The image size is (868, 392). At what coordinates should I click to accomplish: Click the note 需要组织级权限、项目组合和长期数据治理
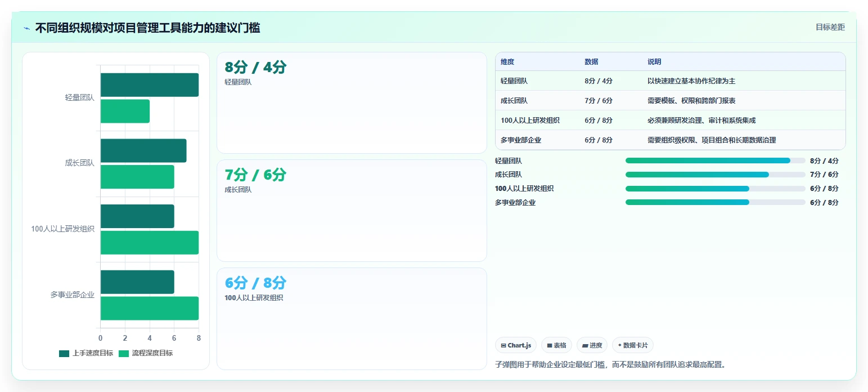712,140
